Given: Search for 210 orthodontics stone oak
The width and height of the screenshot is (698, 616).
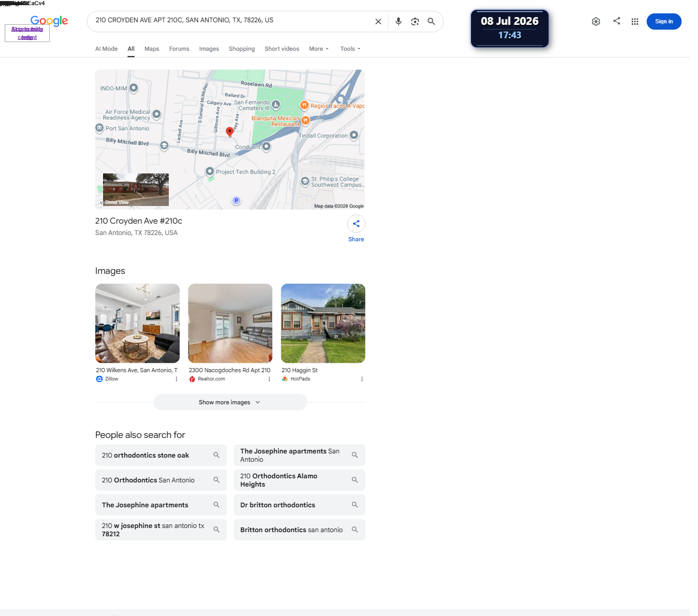Looking at the screenshot, I should (161, 456).
